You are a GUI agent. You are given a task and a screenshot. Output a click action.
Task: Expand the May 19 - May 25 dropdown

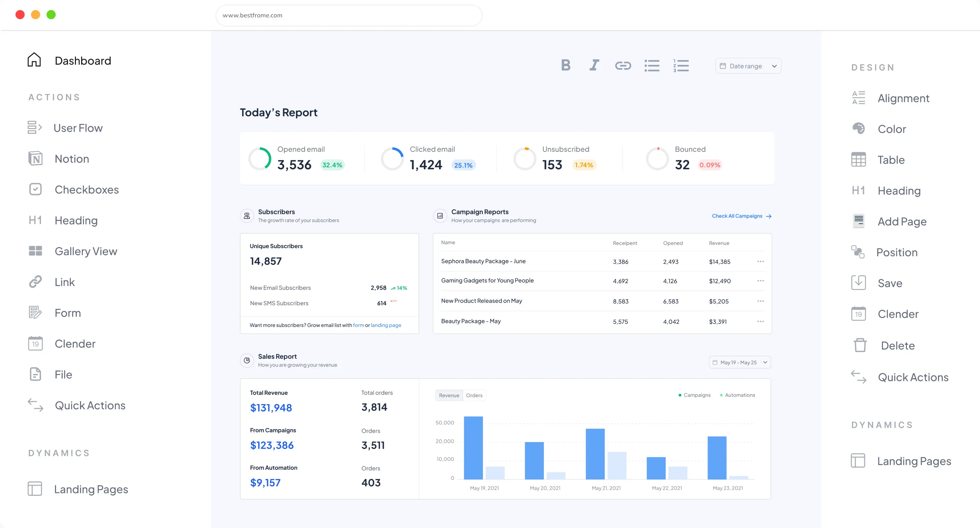[740, 362]
